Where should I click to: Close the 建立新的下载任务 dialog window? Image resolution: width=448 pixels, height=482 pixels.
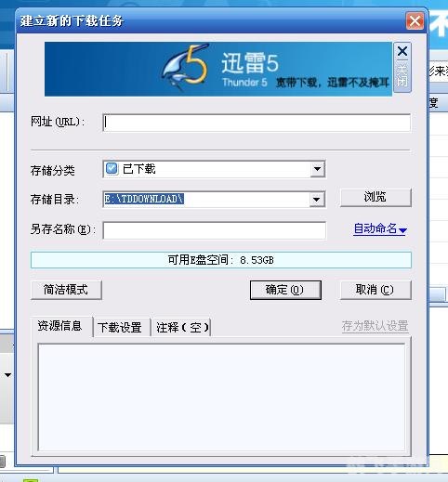pyautogui.click(x=415, y=21)
